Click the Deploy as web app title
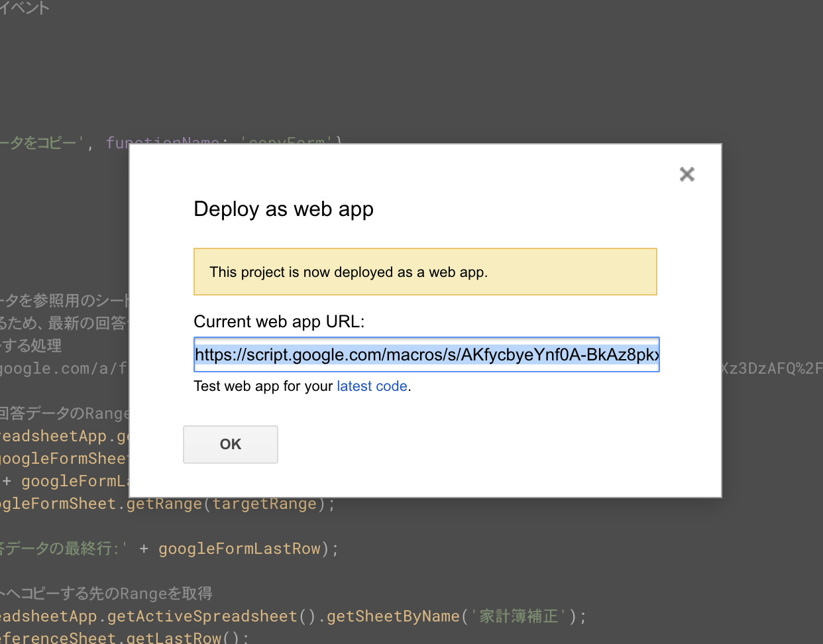The width and height of the screenshot is (823, 644). point(284,209)
